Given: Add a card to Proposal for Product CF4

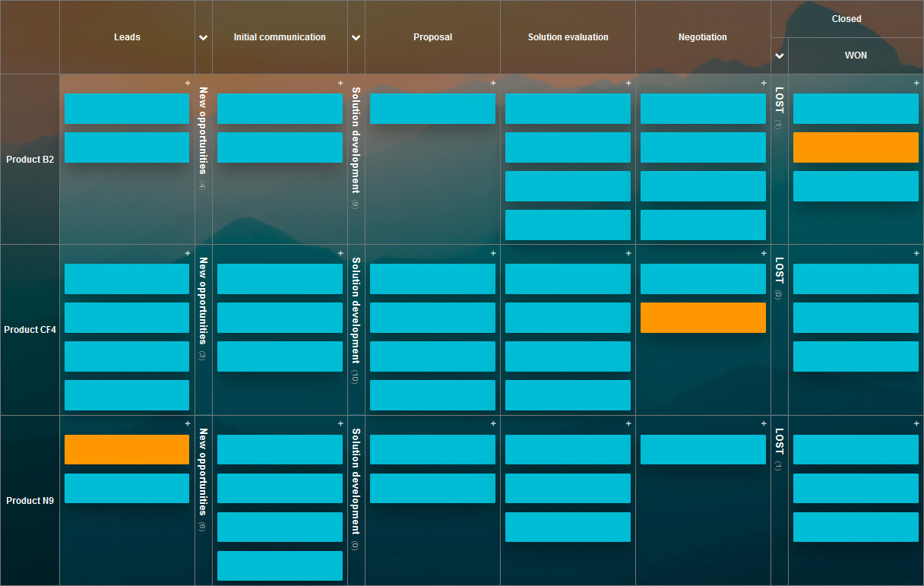Looking at the screenshot, I should (x=492, y=253).
